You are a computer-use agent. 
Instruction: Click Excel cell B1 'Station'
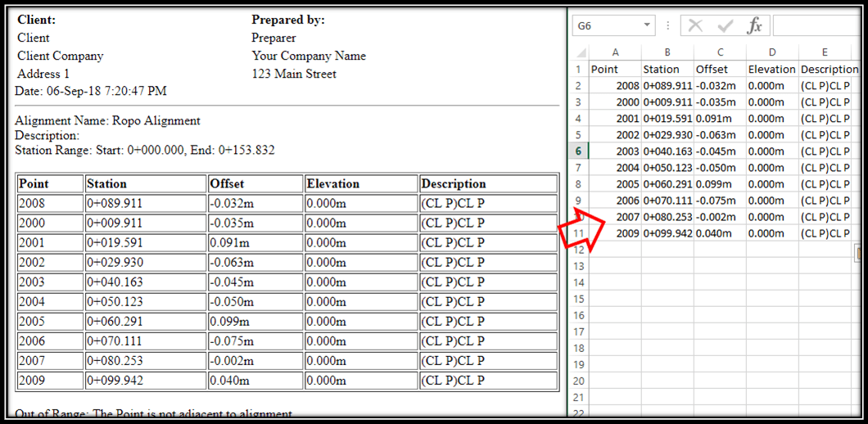(667, 70)
